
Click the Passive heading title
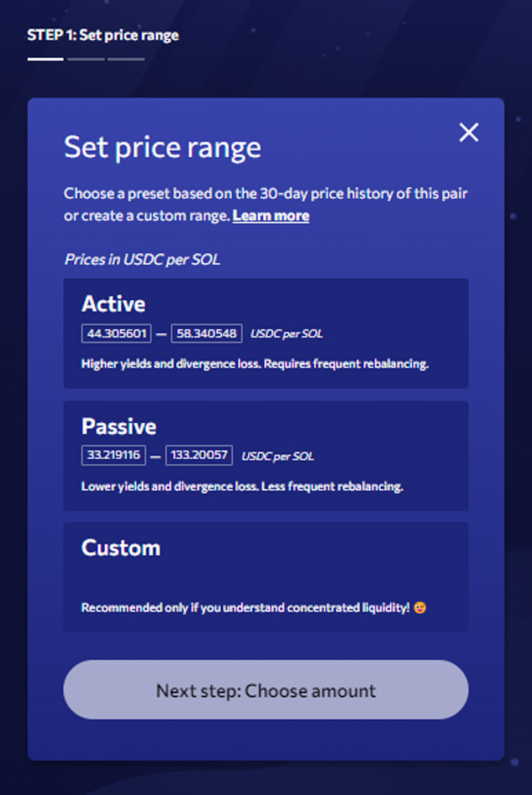(x=119, y=427)
